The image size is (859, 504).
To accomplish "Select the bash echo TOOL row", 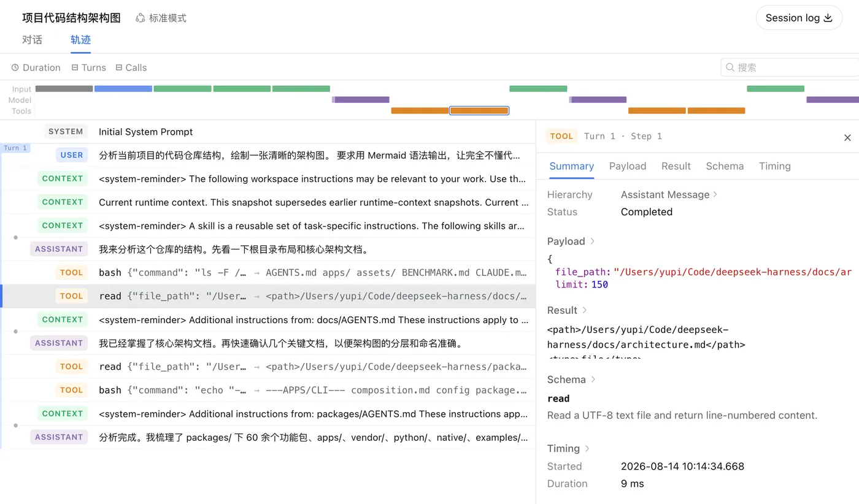I will pos(268,390).
